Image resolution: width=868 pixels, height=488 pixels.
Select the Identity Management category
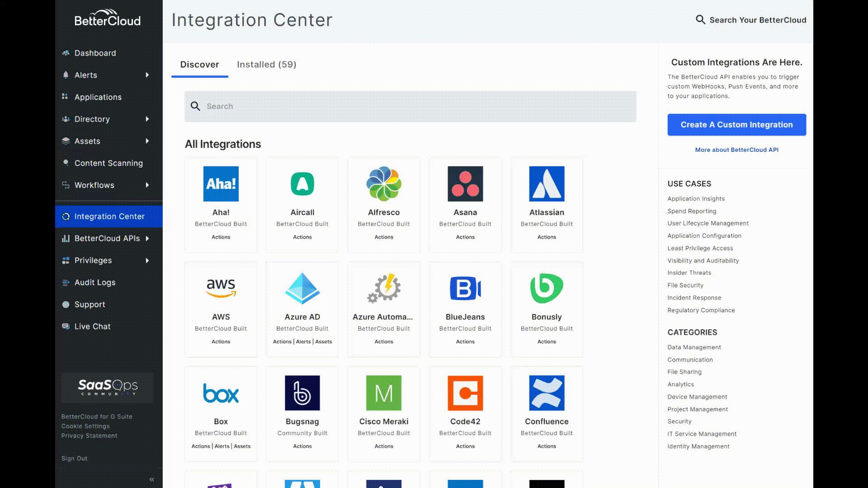(x=698, y=446)
